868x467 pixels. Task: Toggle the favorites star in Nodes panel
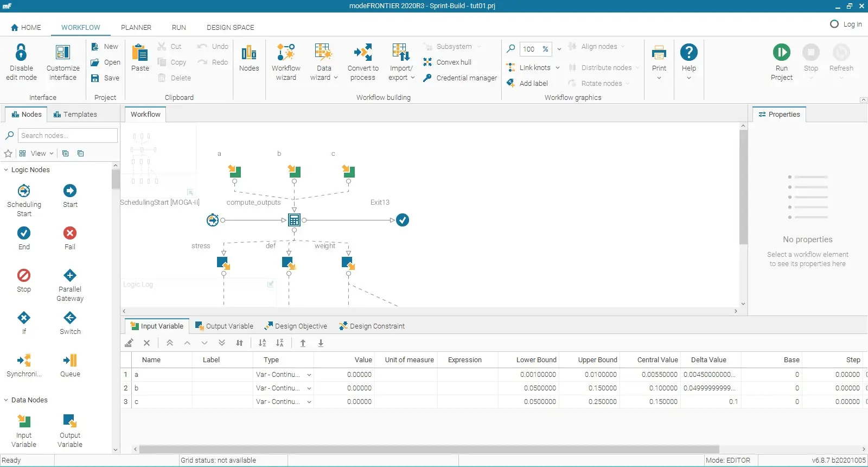click(x=8, y=154)
